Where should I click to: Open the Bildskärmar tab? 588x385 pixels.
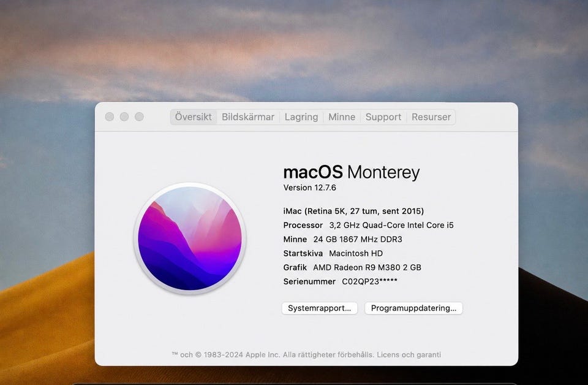[x=248, y=117]
